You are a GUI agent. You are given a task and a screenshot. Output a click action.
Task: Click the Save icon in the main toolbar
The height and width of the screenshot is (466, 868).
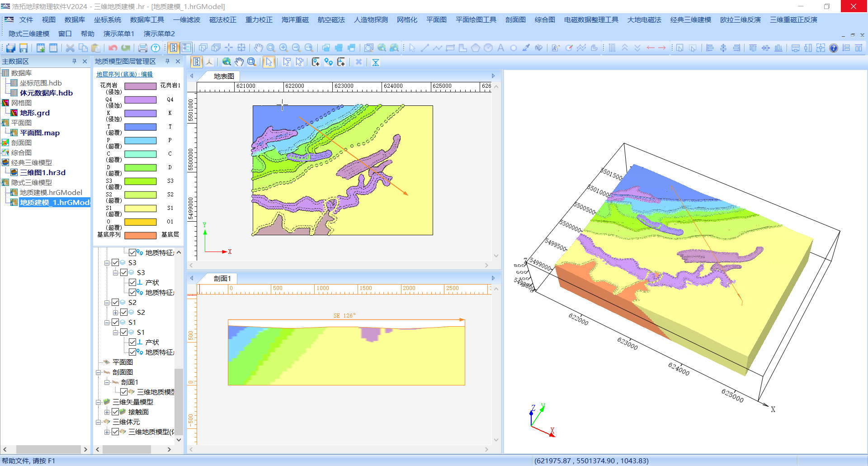[24, 48]
